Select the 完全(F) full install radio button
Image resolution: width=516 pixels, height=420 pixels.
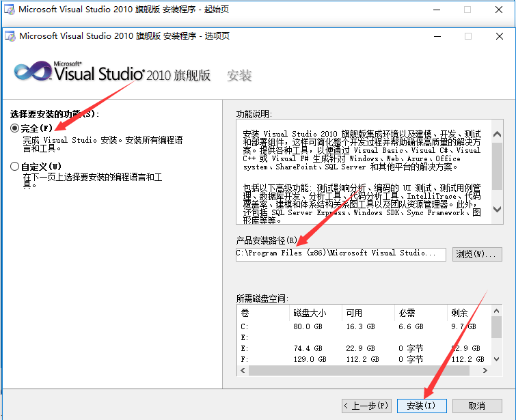[x=14, y=128]
